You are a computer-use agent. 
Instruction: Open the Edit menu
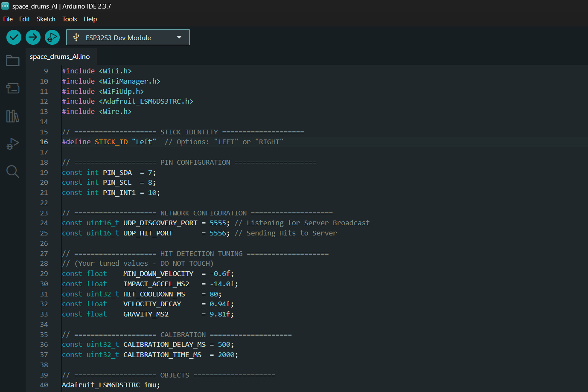click(x=24, y=19)
